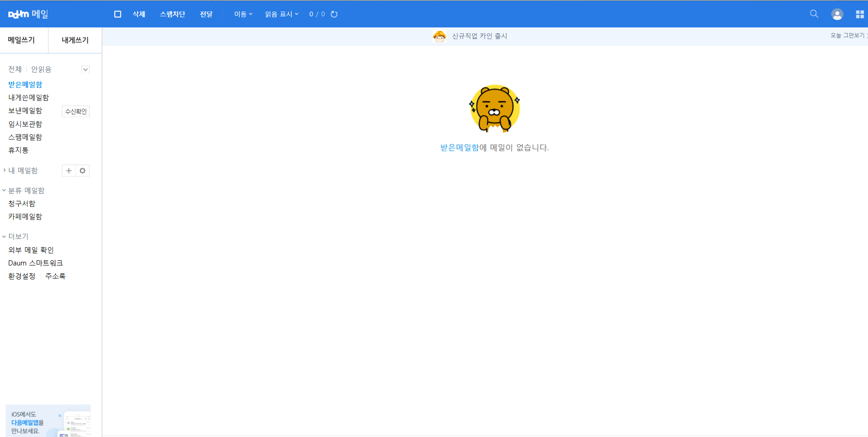Open the 내게쓴메일함 folder
Viewport: 868px width, 437px height.
click(28, 98)
